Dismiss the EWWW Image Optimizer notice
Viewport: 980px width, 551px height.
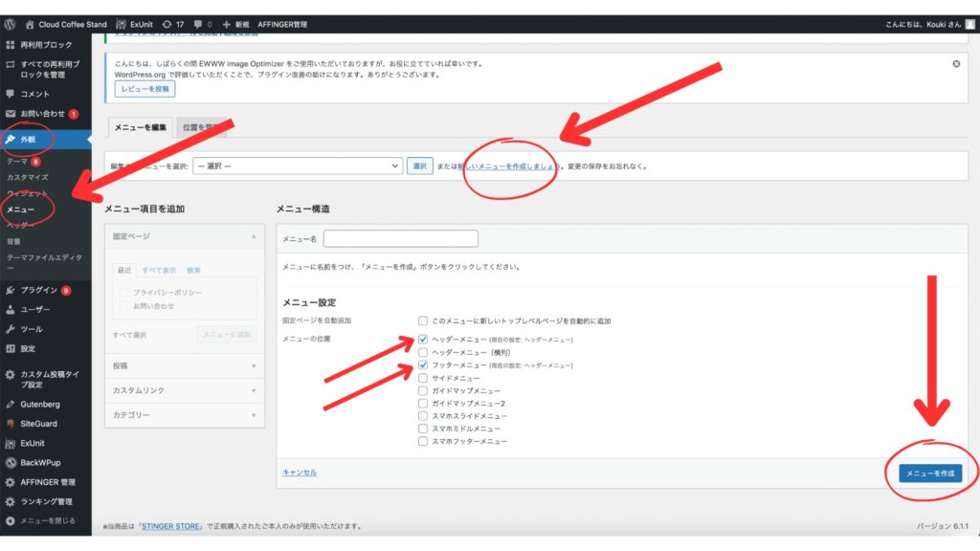pos(956,64)
